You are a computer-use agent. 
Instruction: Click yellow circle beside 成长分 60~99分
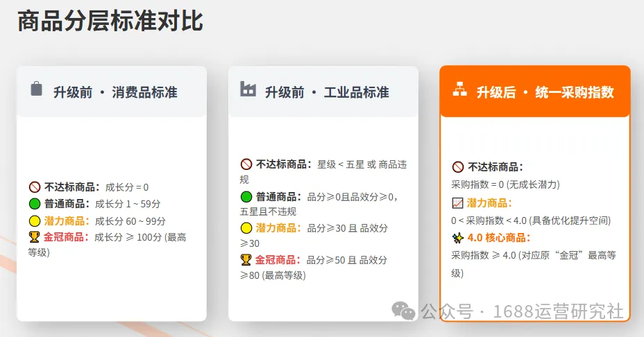pyautogui.click(x=35, y=221)
